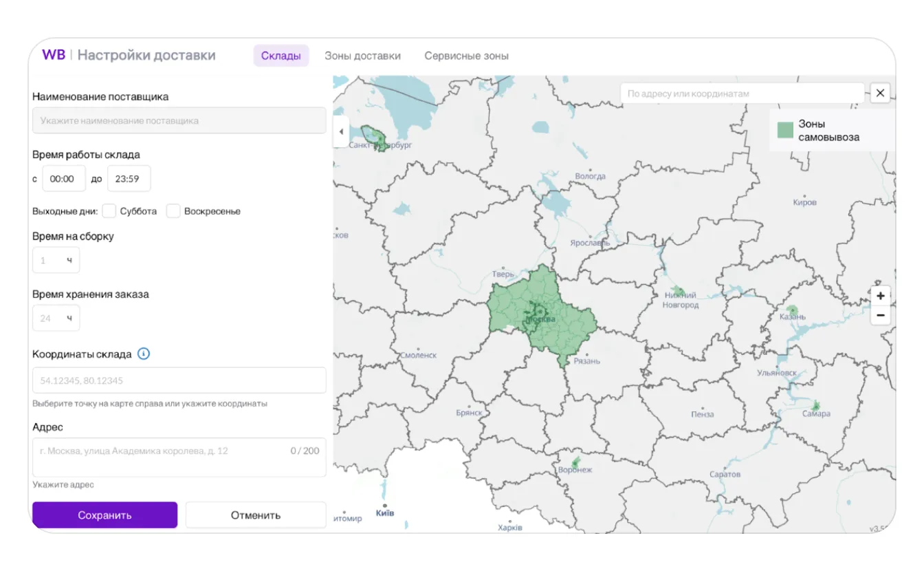
Task: Click the Вологда city label on map
Action: pos(590,176)
